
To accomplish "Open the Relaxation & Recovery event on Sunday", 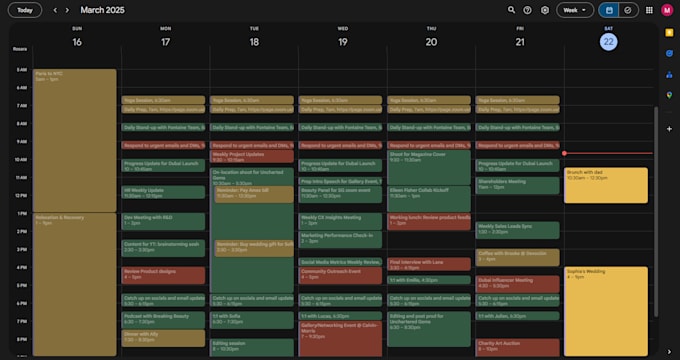I will [x=75, y=284].
